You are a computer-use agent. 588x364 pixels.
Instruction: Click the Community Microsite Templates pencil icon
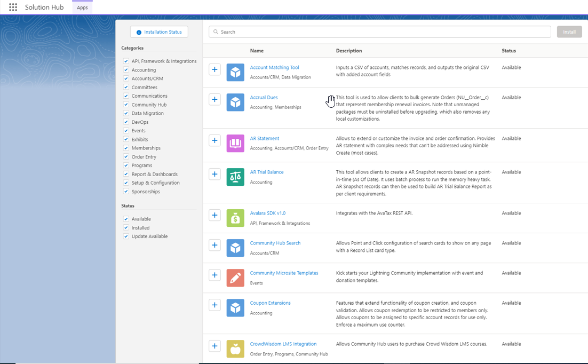coord(235,278)
